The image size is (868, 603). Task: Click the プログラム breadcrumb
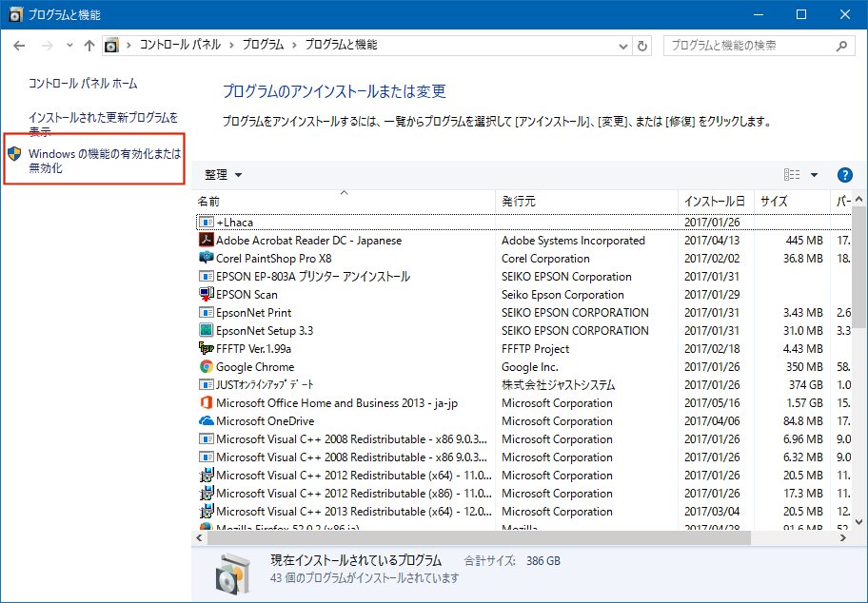[x=263, y=45]
